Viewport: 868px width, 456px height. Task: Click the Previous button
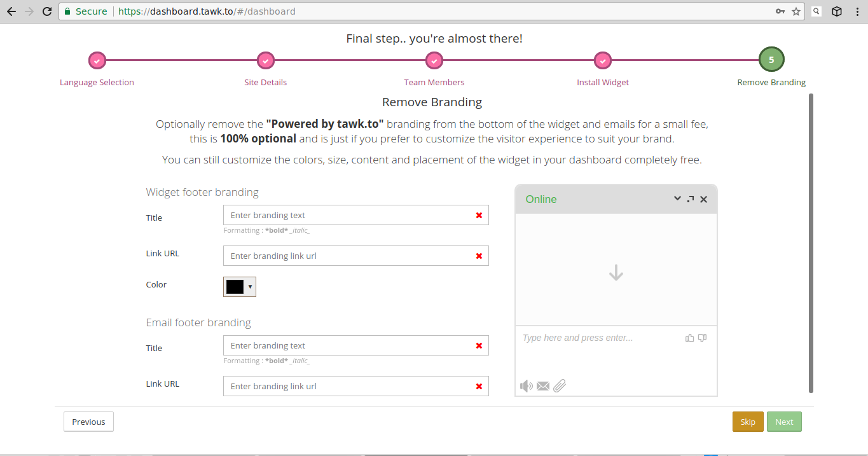pyautogui.click(x=88, y=422)
